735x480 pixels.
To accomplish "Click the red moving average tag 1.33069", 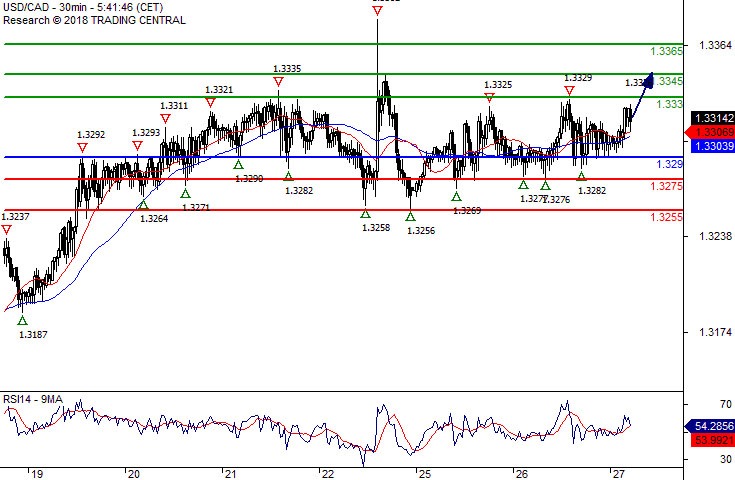I will pos(707,132).
